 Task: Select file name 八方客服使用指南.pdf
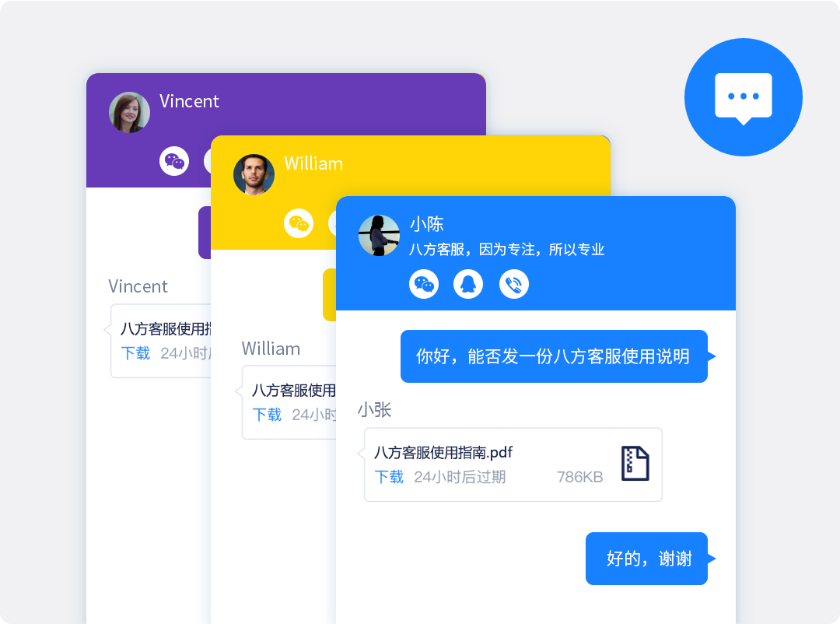(443, 453)
